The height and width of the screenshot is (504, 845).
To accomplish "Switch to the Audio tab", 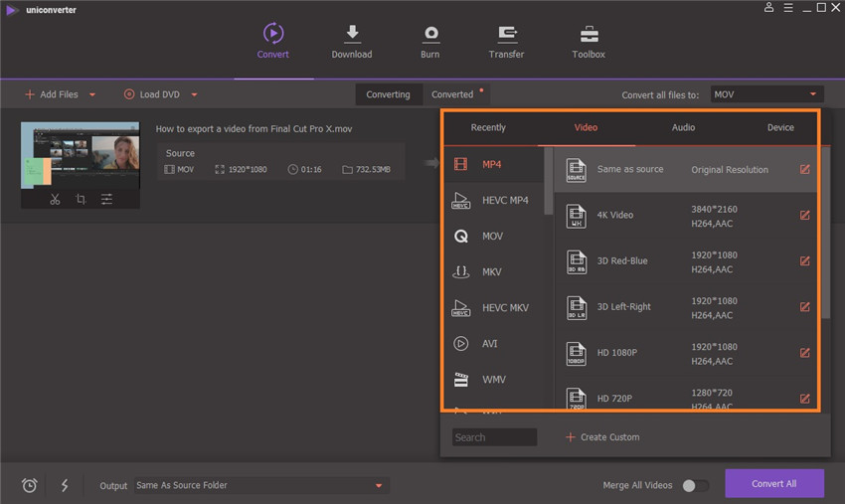I will 683,128.
